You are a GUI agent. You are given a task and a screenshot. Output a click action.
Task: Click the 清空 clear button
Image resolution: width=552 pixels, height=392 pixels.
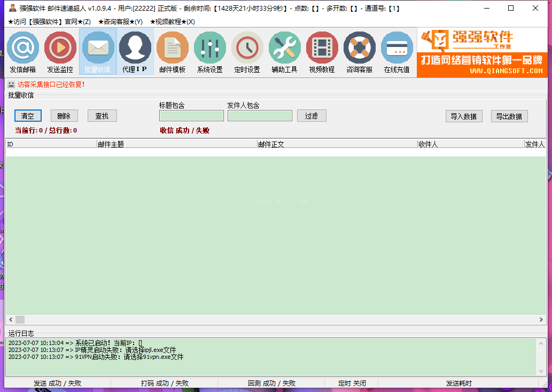(x=28, y=116)
